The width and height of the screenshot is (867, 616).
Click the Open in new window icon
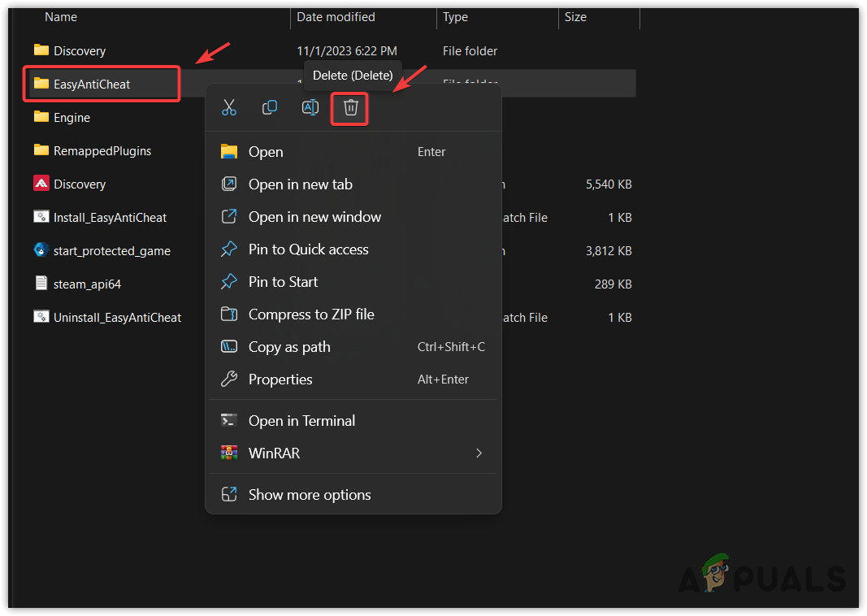[x=229, y=216]
